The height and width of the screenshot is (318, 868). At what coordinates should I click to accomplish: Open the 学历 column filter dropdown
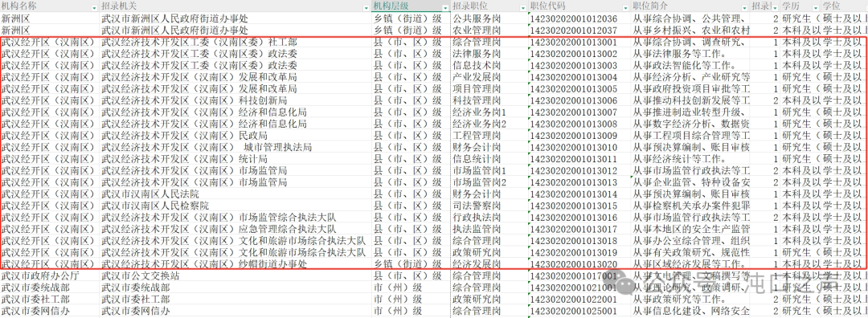pyautogui.click(x=815, y=7)
